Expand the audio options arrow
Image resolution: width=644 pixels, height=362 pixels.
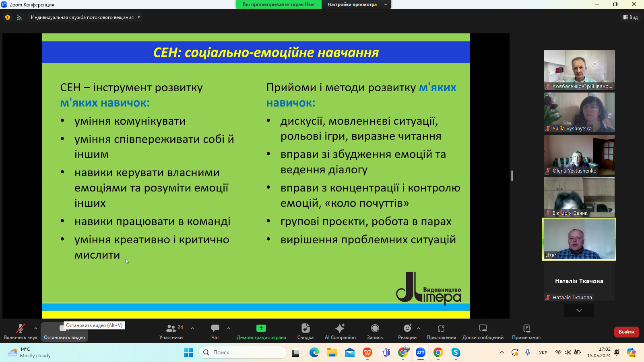[x=36, y=328]
